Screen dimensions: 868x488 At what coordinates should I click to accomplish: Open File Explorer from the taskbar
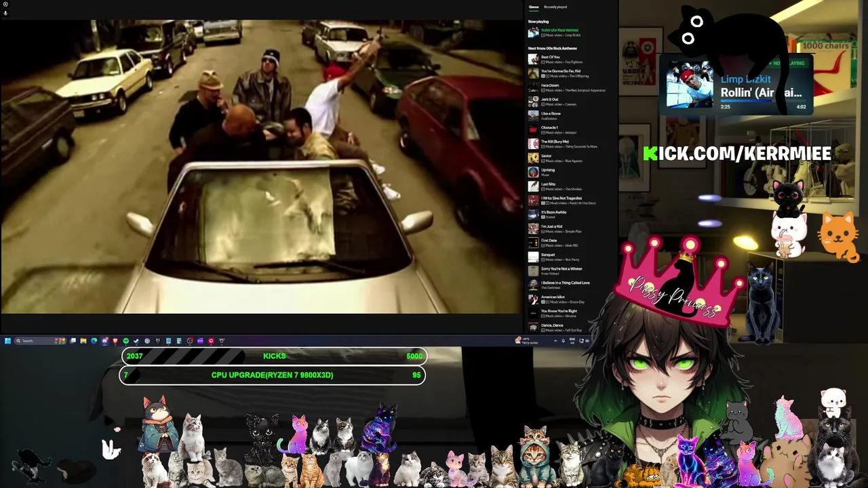pyautogui.click(x=83, y=341)
